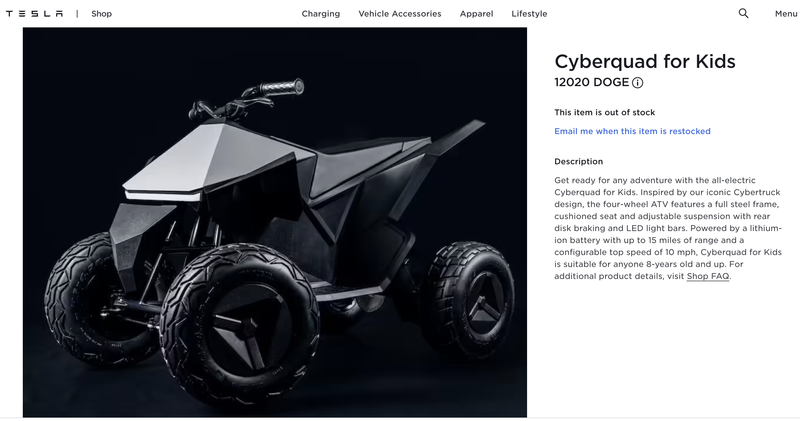This screenshot has height=421, width=800.
Task: Click the Cyberquad product image
Action: click(x=274, y=222)
